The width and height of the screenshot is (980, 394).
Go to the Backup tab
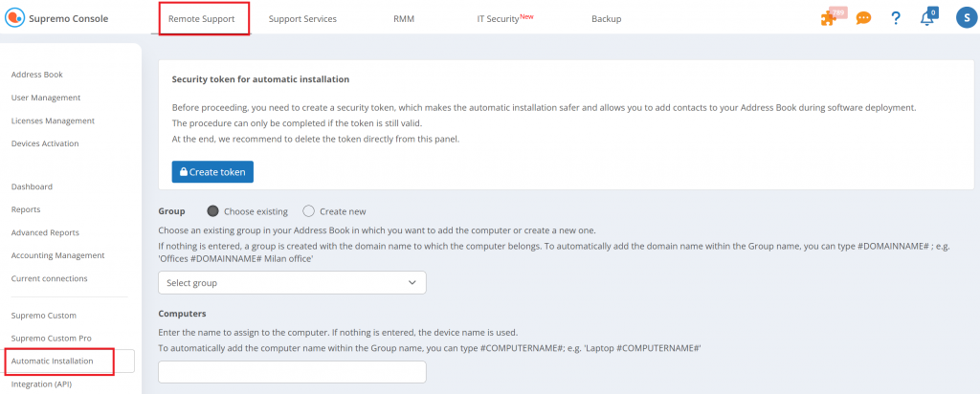coord(606,18)
